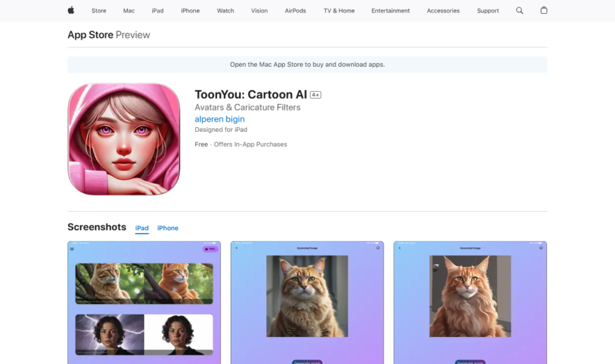This screenshot has width=615, height=364.
Task: Open the AirPods menu
Action: pos(295,10)
